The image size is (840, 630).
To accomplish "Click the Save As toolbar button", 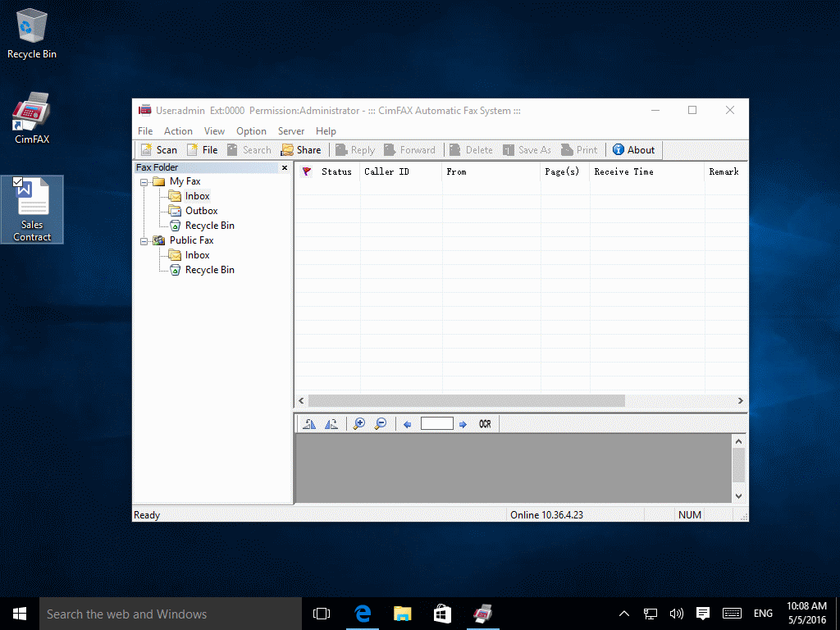I will coord(527,150).
